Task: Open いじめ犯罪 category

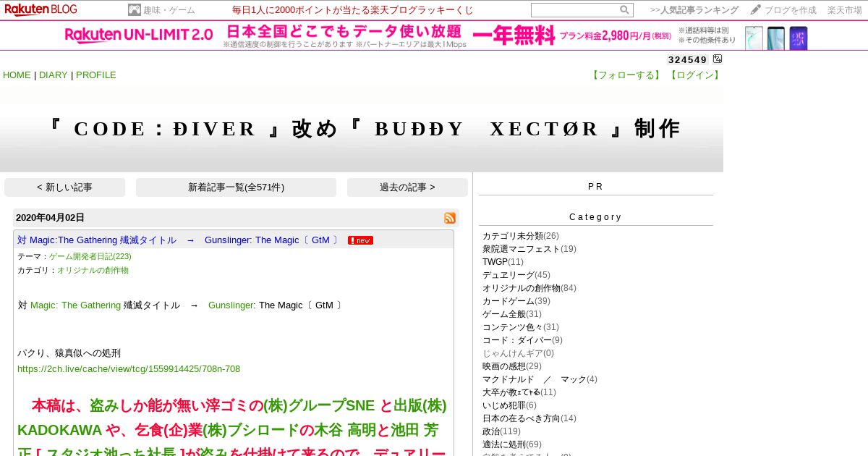Action: point(504,405)
